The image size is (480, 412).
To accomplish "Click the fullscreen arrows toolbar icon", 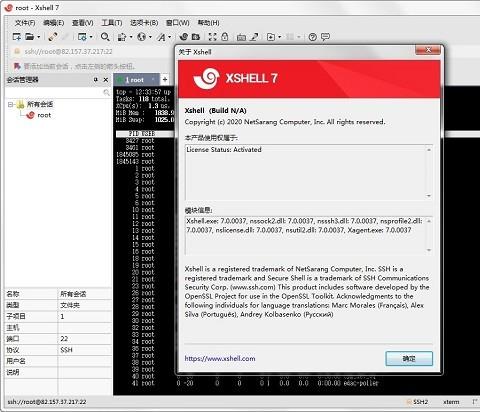I will [x=212, y=37].
